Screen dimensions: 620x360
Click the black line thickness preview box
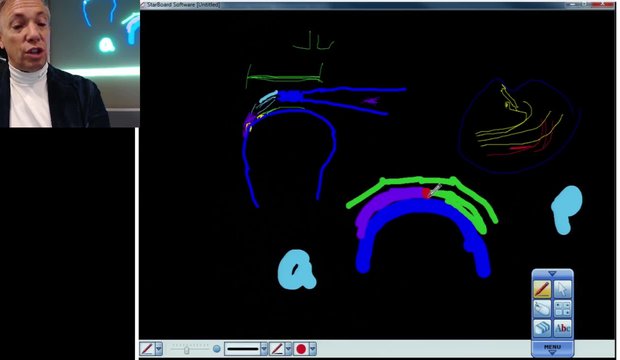click(242, 349)
